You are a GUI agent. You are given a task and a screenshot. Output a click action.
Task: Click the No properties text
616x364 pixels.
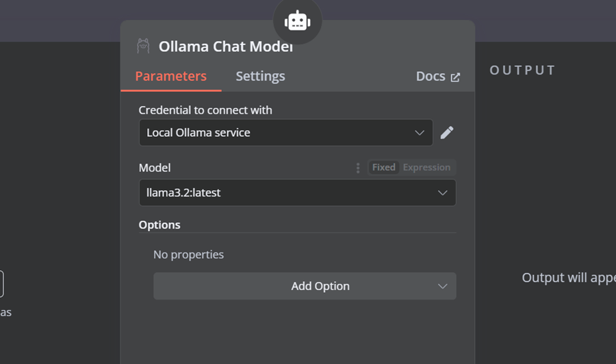(x=189, y=255)
